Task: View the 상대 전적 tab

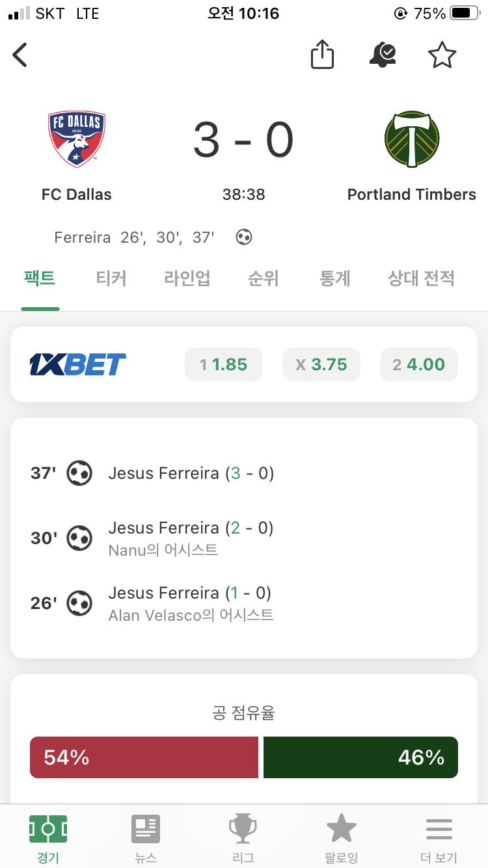Action: 421,279
